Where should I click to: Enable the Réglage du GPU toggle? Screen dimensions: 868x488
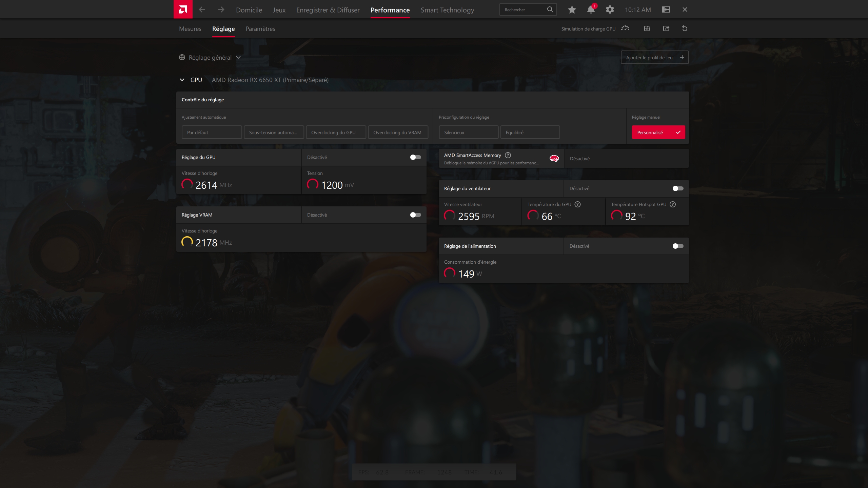(x=415, y=157)
